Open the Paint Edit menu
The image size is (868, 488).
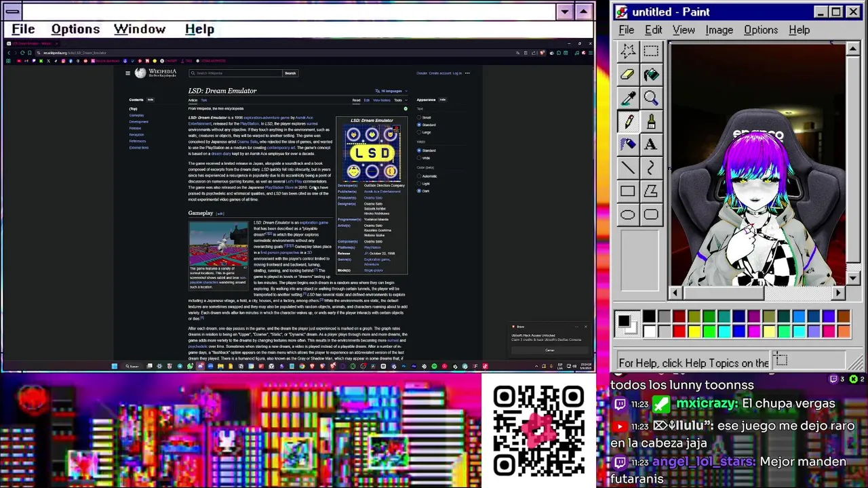(654, 30)
